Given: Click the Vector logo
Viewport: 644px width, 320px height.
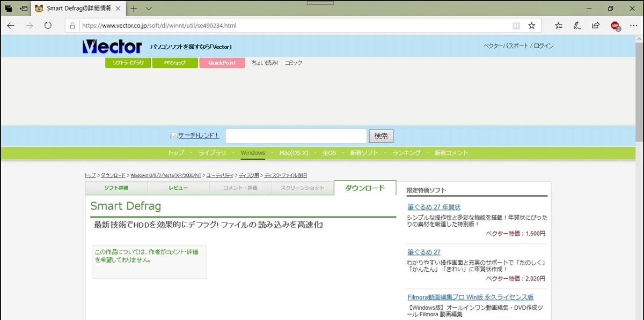Looking at the screenshot, I should 112,47.
